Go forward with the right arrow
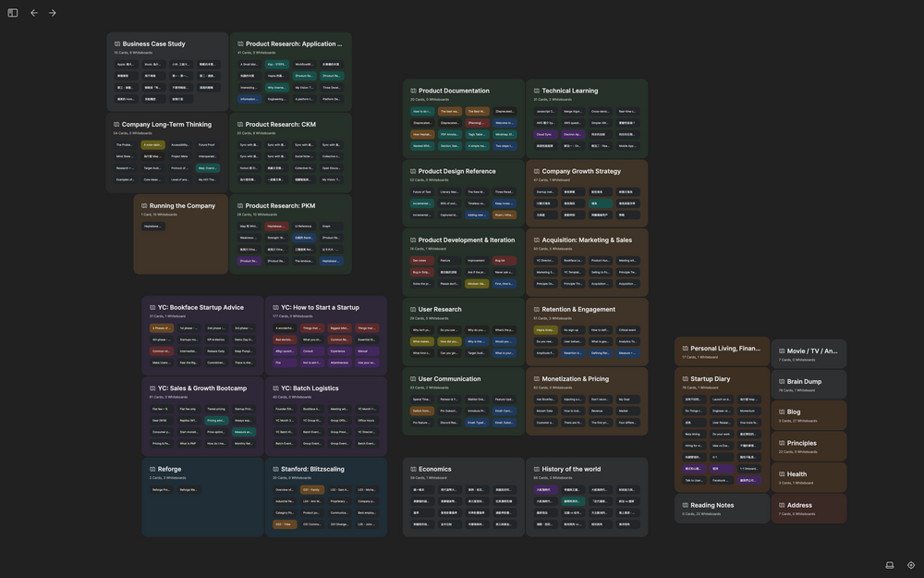This screenshot has width=924, height=578. click(x=53, y=13)
